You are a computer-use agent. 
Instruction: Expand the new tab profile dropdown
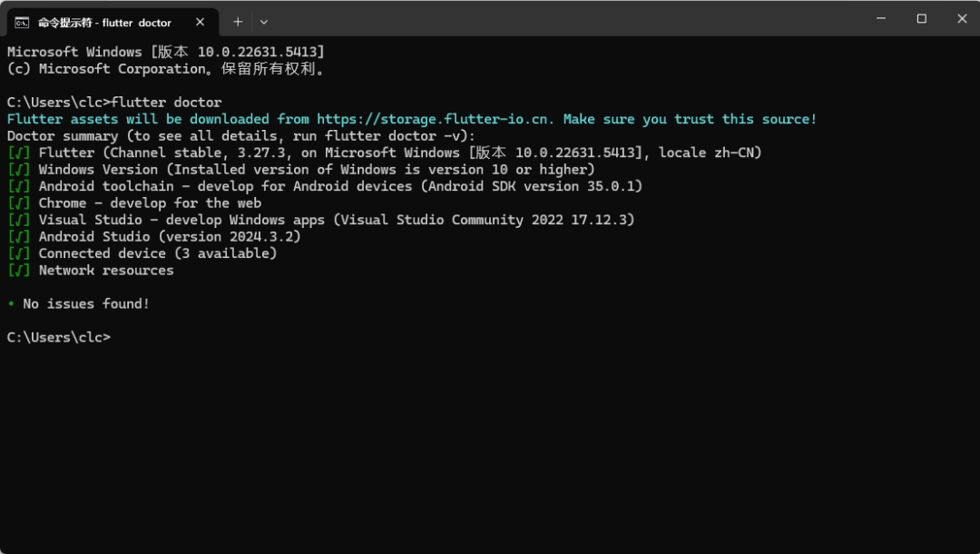[x=264, y=22]
